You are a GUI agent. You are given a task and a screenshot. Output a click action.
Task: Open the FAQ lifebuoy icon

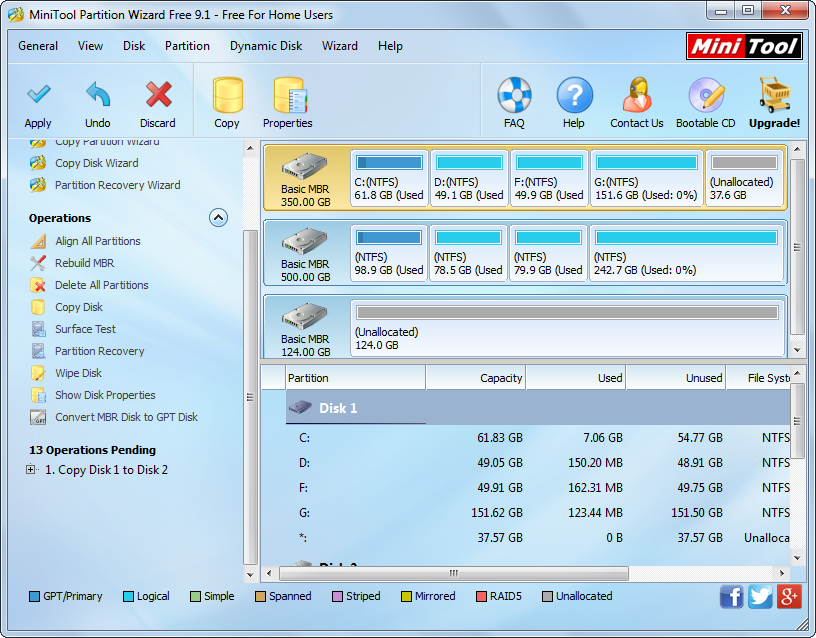[x=514, y=95]
